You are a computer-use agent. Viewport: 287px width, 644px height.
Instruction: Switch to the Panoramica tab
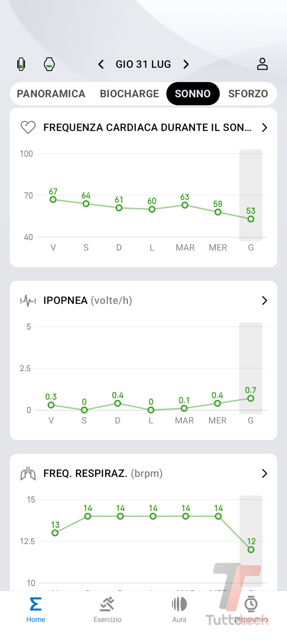click(x=51, y=94)
